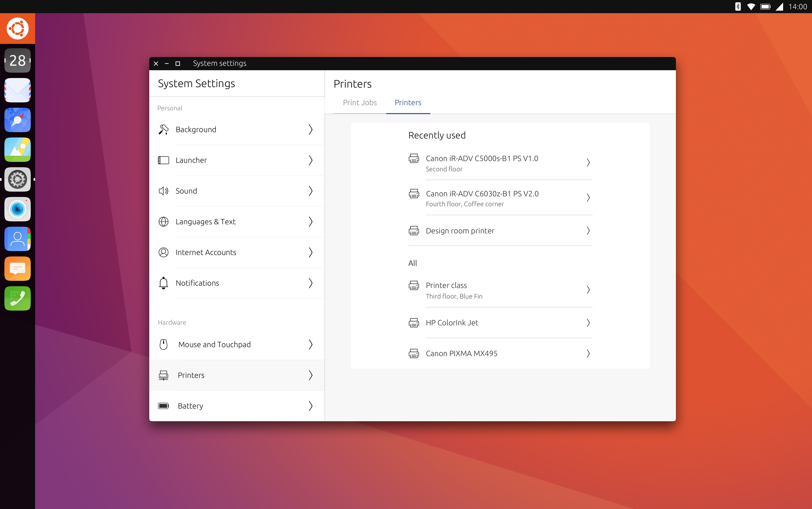The image size is (812, 509).
Task: Click the Sound speaker icon
Action: [x=163, y=191]
